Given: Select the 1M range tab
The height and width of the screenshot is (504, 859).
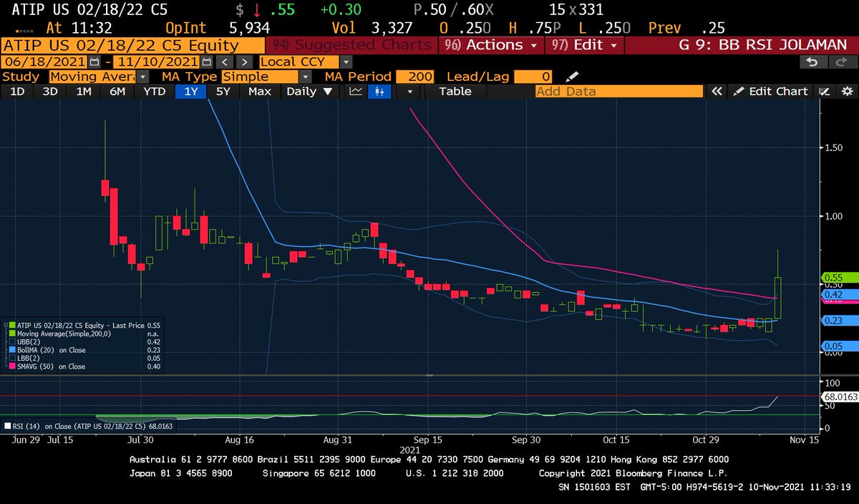Looking at the screenshot, I should (83, 91).
